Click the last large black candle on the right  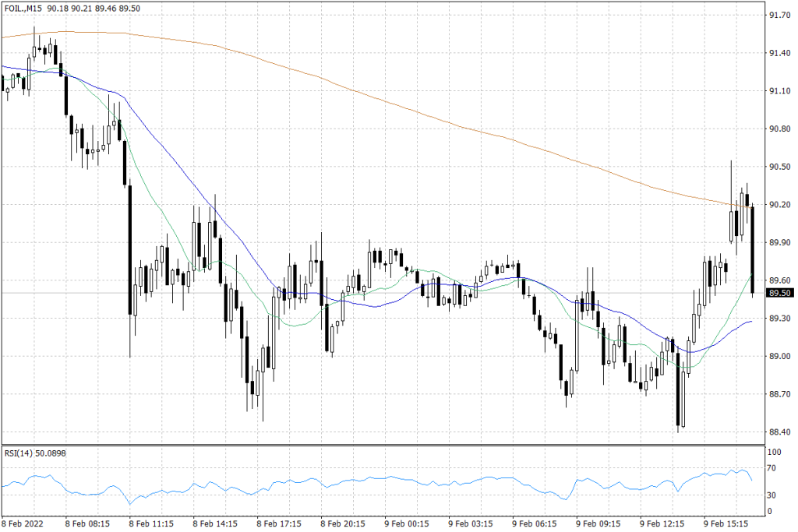[753, 249]
